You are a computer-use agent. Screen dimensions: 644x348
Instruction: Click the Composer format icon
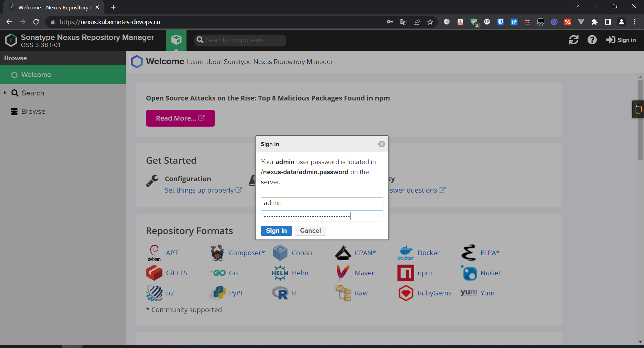coord(217,253)
